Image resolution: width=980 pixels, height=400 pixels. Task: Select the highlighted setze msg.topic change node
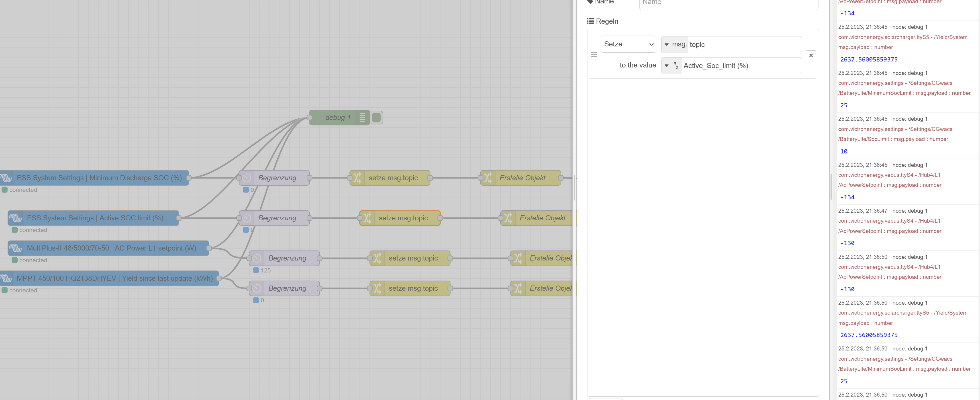click(400, 218)
